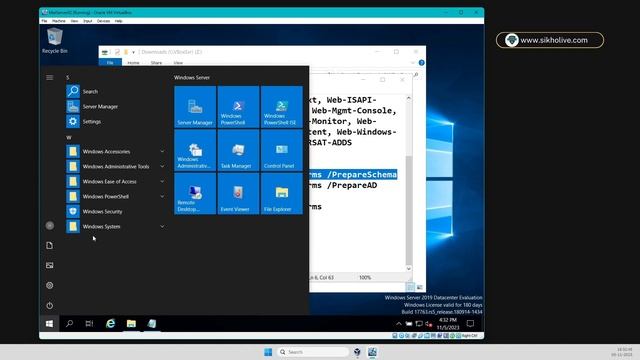Expand the Start menu hamburger button
This screenshot has height=360, width=640.
(49, 78)
